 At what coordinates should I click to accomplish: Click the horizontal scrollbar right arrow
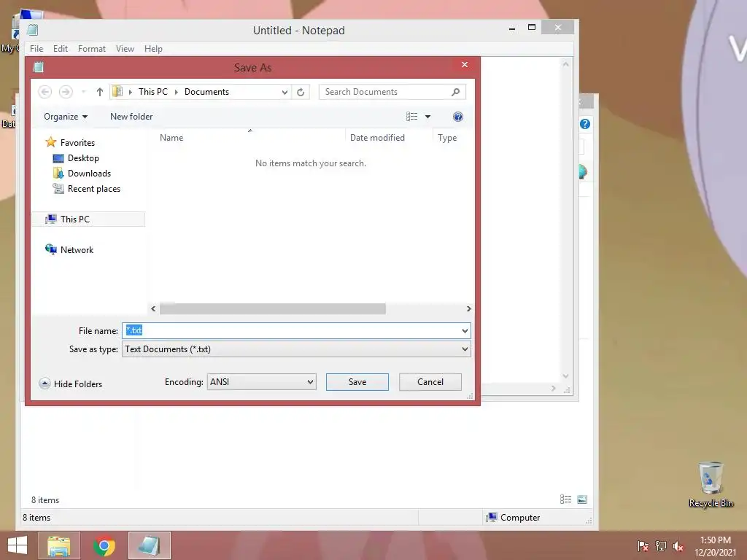coord(469,308)
